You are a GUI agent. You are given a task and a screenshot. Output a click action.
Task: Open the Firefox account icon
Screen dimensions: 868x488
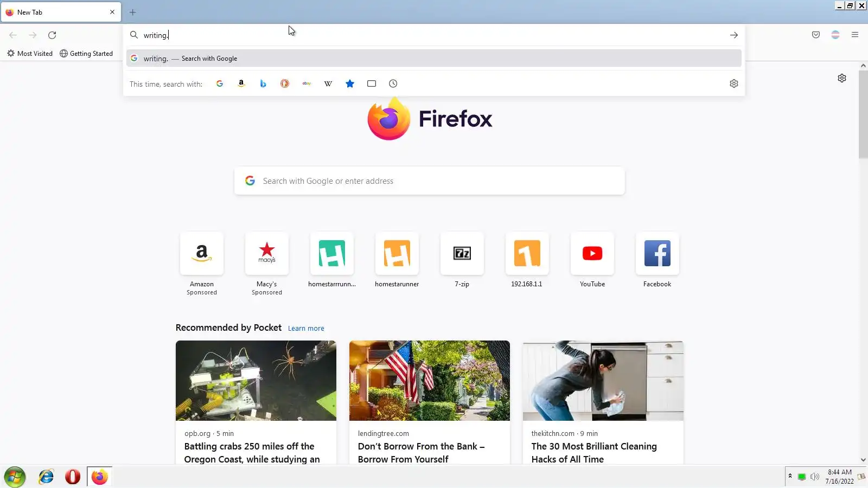tap(835, 35)
